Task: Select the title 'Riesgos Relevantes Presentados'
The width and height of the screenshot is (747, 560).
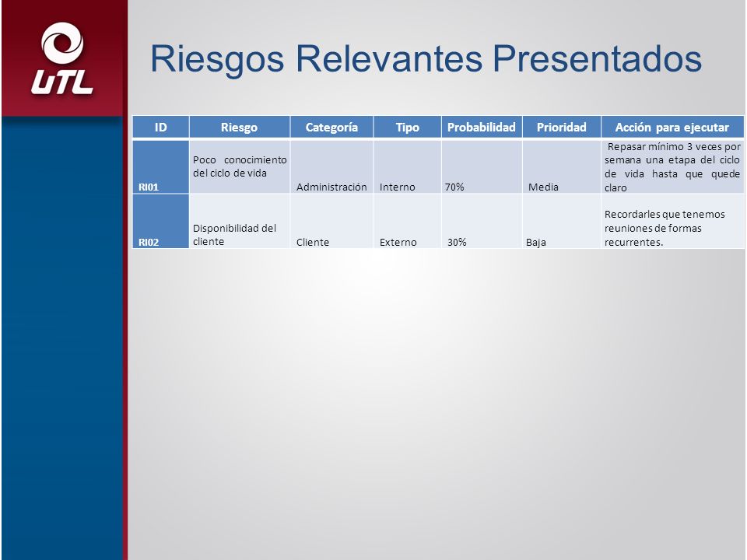Action: point(426,59)
